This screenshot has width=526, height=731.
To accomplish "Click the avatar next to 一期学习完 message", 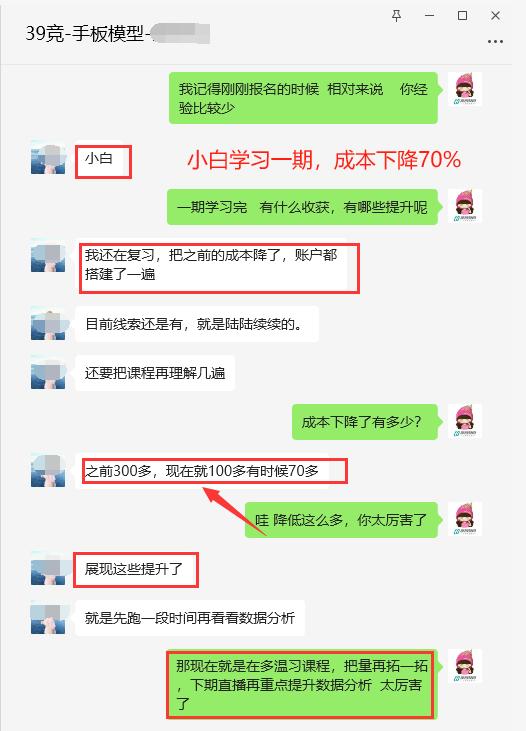I will point(465,206).
